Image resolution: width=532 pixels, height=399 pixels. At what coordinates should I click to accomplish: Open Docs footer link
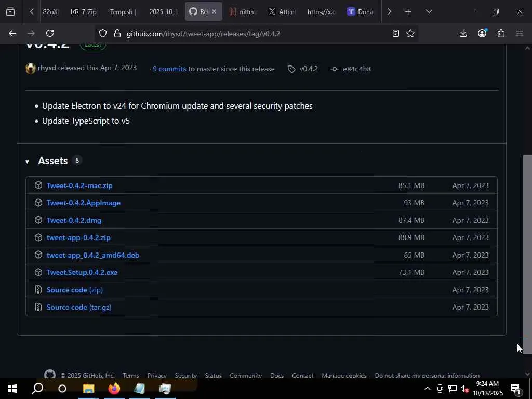coord(277,375)
